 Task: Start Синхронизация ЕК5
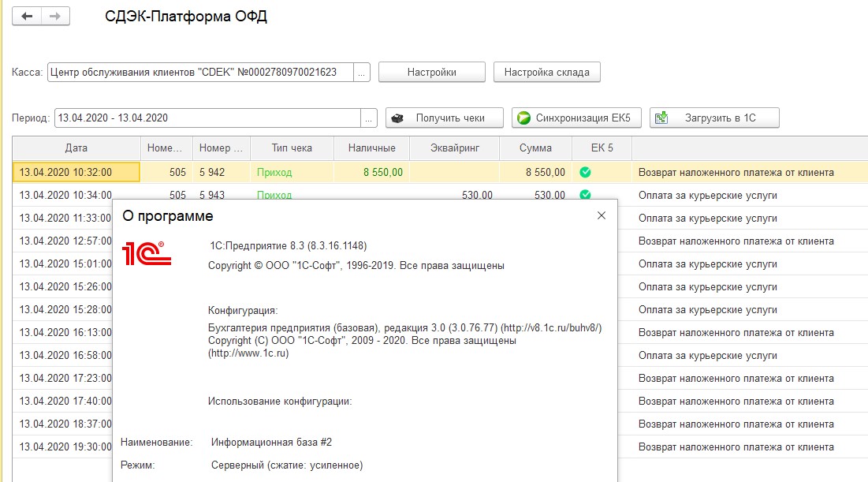pyautogui.click(x=576, y=118)
